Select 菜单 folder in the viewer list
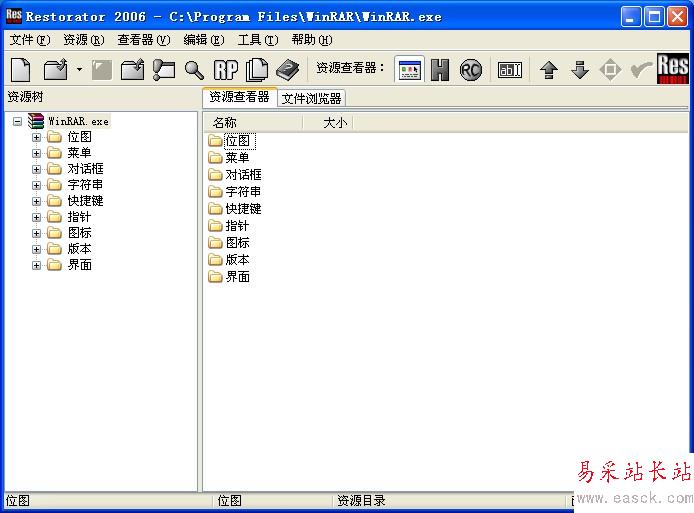 [x=229, y=158]
